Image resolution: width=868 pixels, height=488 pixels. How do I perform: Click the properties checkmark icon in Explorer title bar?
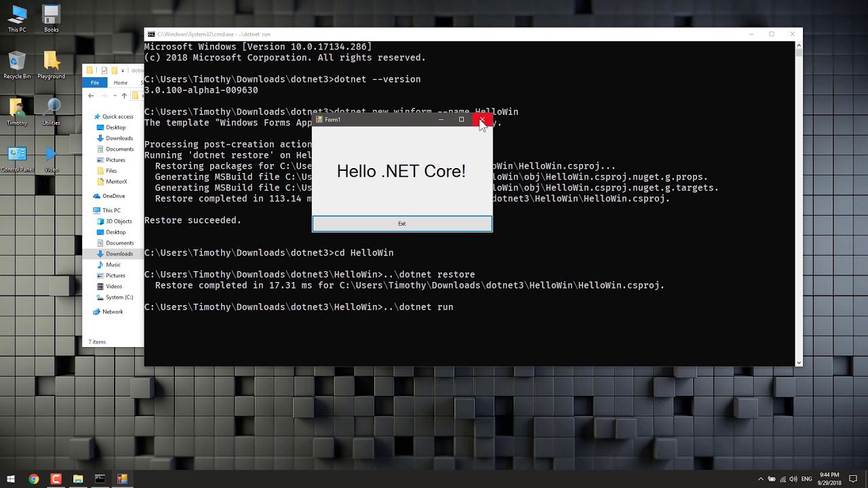tap(104, 70)
